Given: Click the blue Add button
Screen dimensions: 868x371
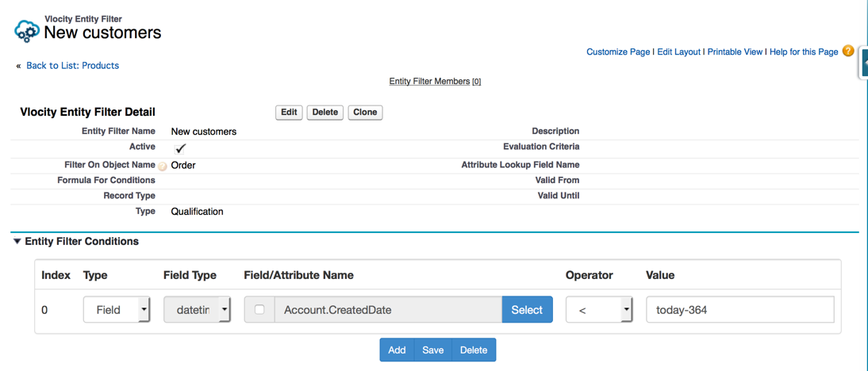Looking at the screenshot, I should [397, 350].
